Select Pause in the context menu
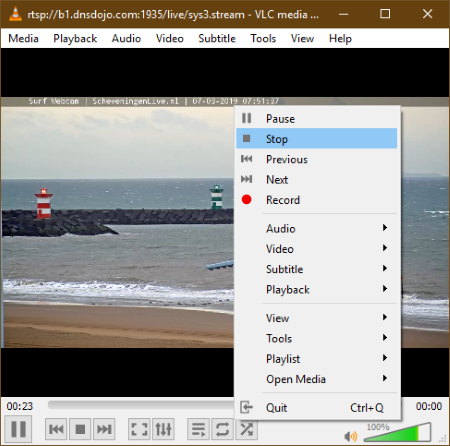Image resolution: width=450 pixels, height=446 pixels. point(317,119)
